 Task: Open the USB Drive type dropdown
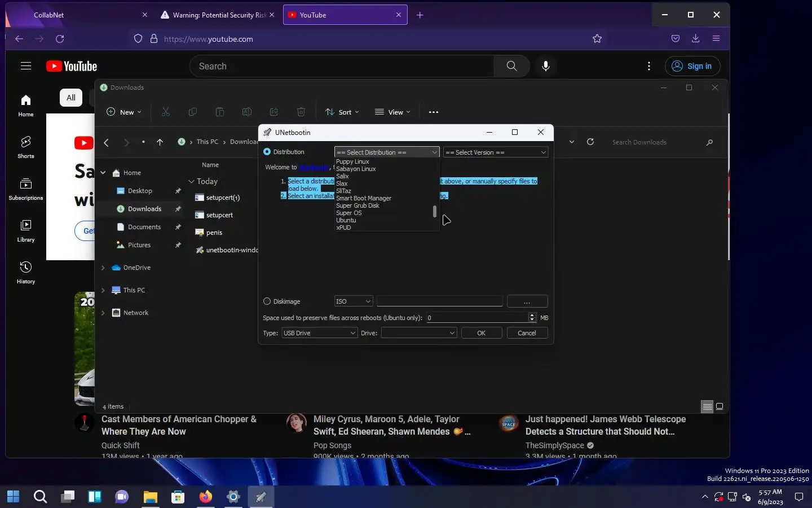(320, 333)
